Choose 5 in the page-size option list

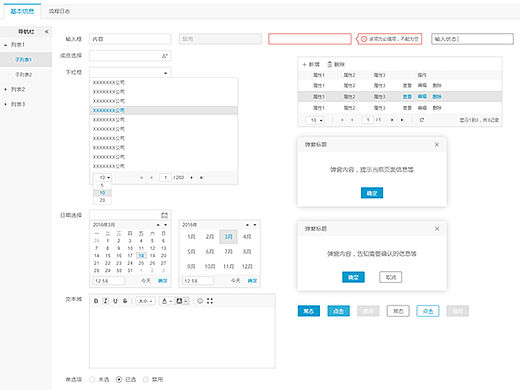pyautogui.click(x=102, y=185)
